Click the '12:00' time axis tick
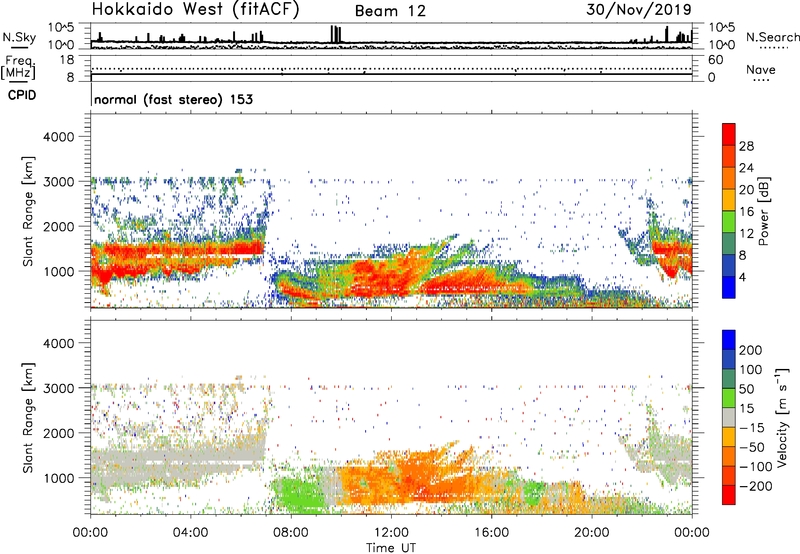 coord(391,533)
